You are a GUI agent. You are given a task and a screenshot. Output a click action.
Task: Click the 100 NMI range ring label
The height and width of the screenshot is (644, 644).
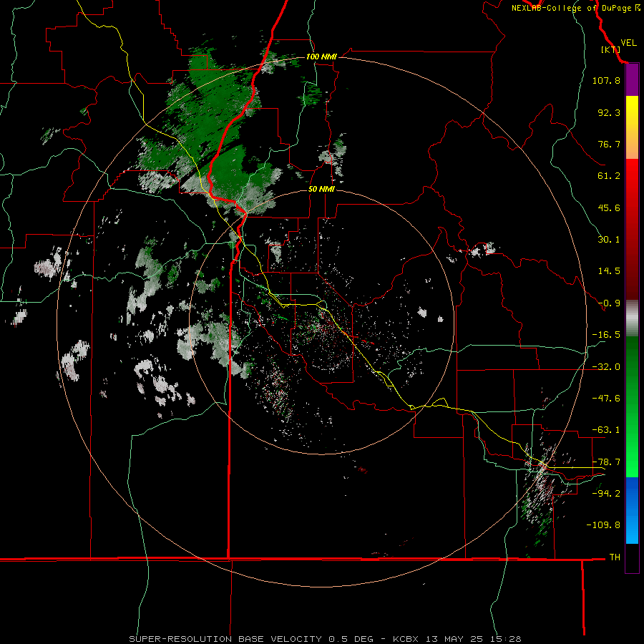coord(321,57)
